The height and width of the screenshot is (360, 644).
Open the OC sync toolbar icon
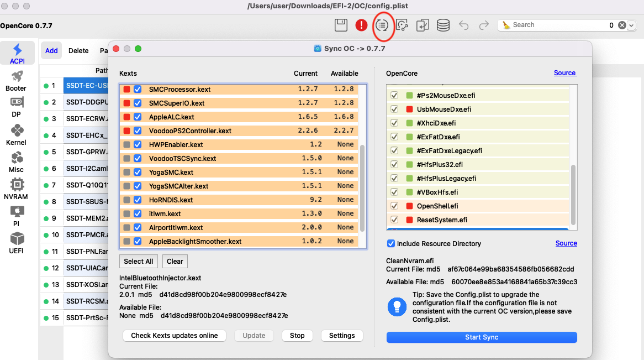tap(382, 25)
